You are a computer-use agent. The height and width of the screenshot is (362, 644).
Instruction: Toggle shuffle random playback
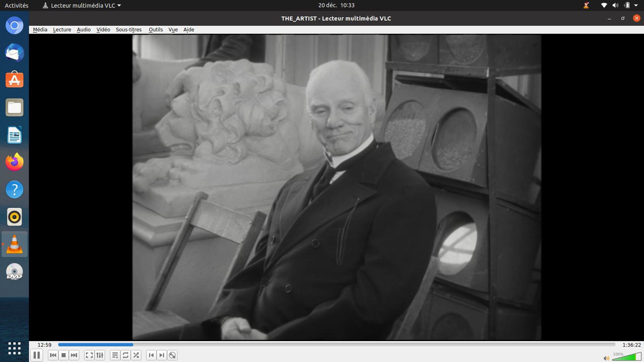136,355
